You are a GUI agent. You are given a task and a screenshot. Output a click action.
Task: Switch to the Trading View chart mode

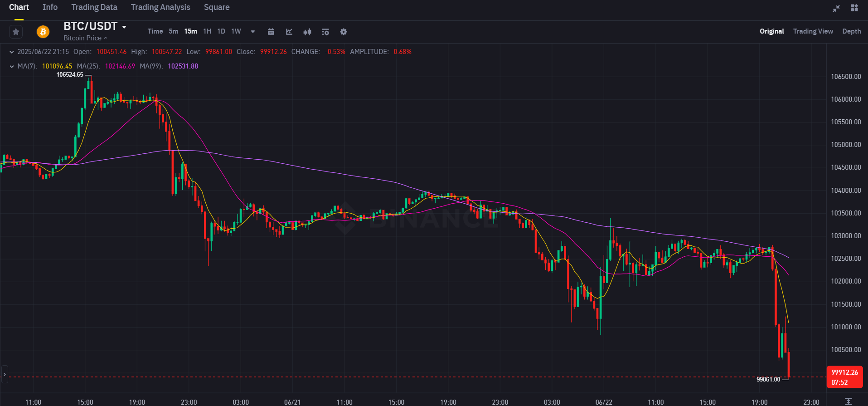tap(813, 31)
